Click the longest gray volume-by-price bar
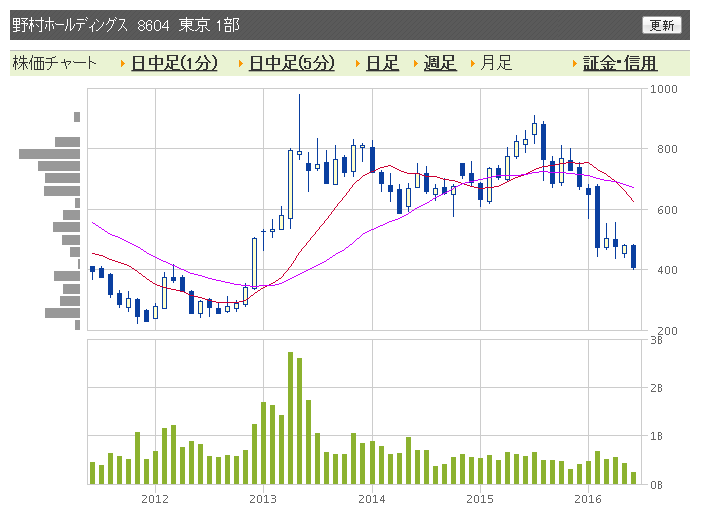Viewport: 701px width, 529px height. tap(50, 154)
